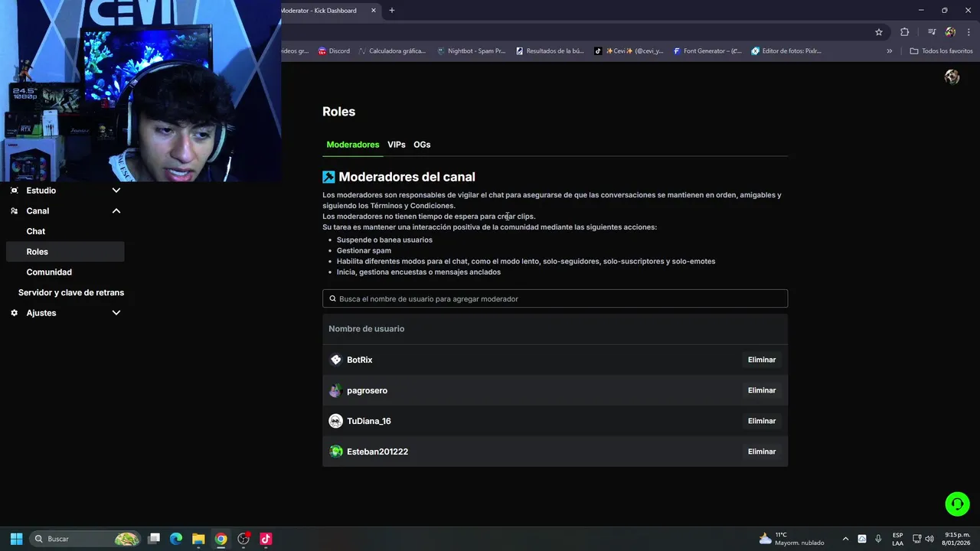Open the Chrome media controls icon
The image size is (980, 551).
point(932,32)
